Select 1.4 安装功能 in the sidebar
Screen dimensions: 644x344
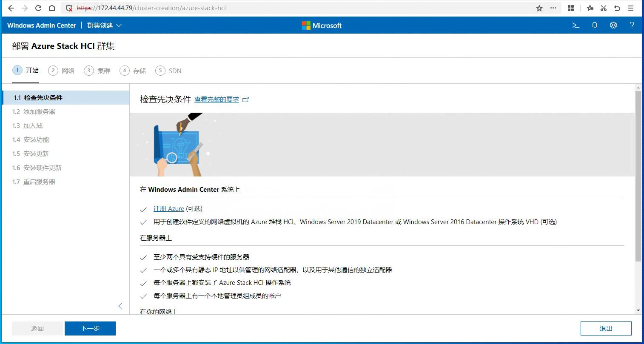(66, 139)
